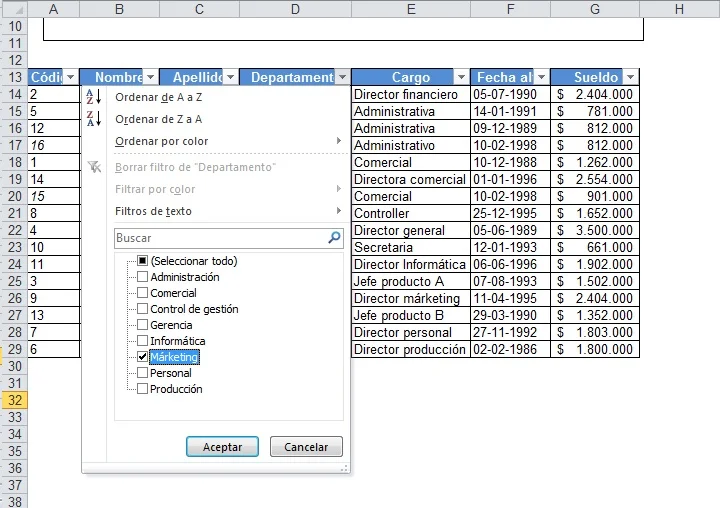Click the cell Director producción
Image resolution: width=720 pixels, height=508 pixels.
411,349
